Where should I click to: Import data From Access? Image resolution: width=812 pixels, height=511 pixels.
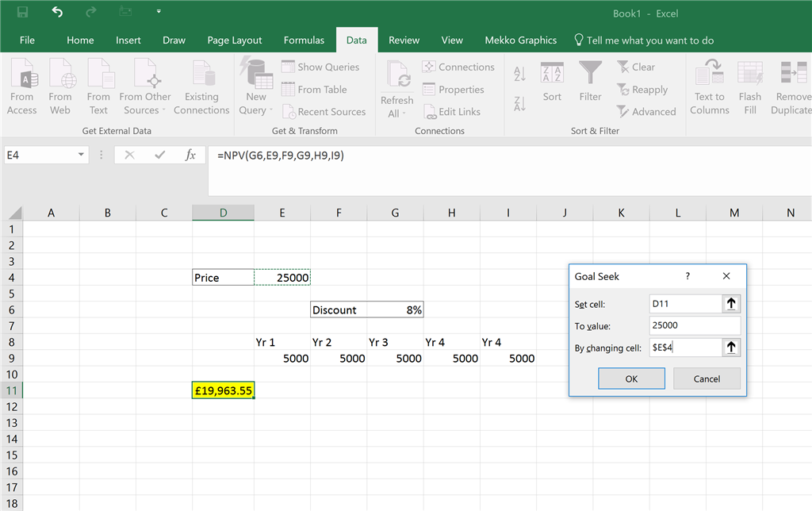coord(21,86)
